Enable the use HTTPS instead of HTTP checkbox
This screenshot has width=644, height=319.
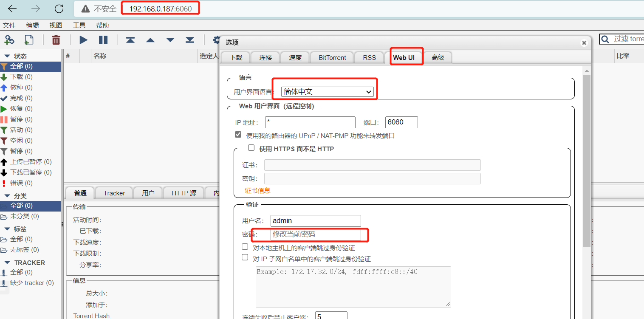[251, 148]
